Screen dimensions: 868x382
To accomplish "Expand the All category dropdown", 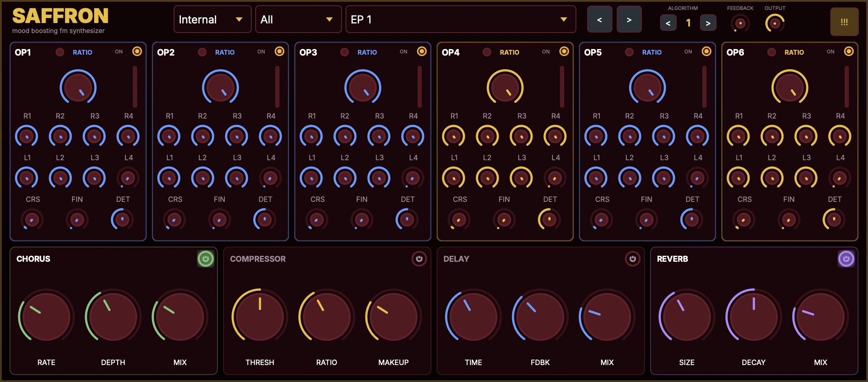I will 298,20.
